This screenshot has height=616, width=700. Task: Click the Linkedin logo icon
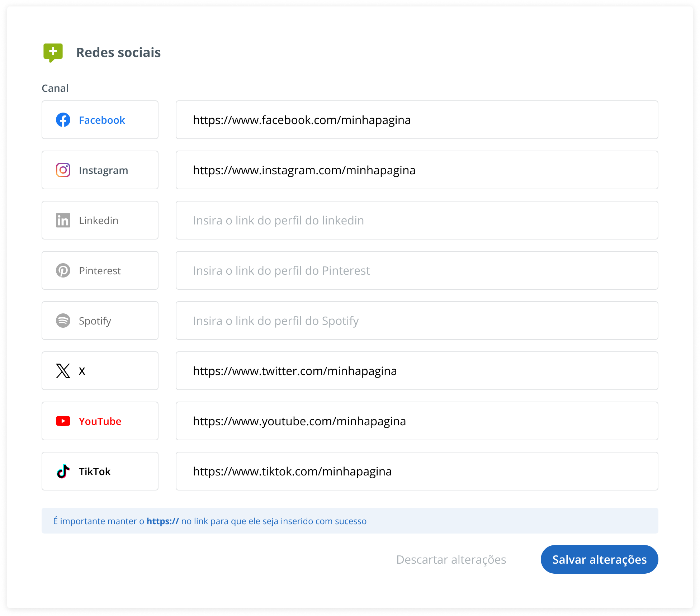63,220
